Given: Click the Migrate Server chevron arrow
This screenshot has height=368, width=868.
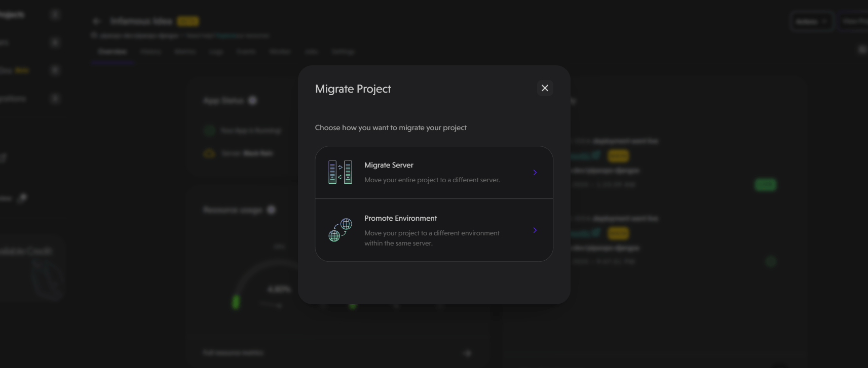Looking at the screenshot, I should pyautogui.click(x=535, y=173).
